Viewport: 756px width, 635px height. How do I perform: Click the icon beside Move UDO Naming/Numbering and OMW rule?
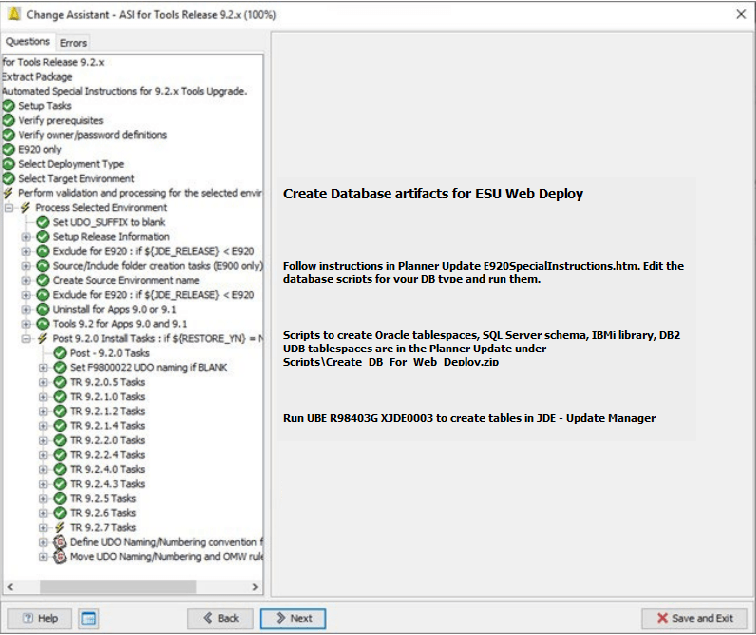60,556
